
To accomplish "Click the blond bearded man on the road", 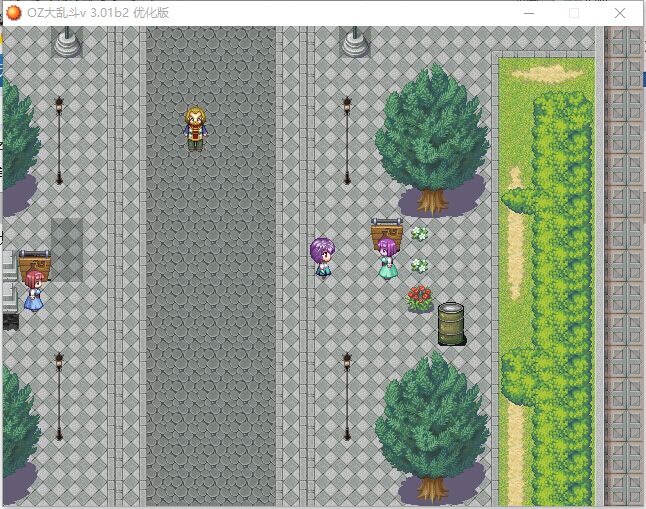I will pyautogui.click(x=195, y=129).
